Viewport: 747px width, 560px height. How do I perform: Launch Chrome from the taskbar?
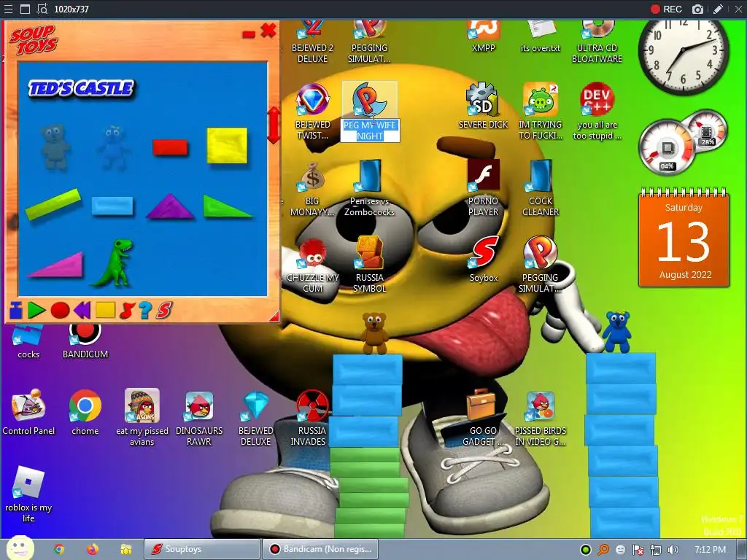59,550
